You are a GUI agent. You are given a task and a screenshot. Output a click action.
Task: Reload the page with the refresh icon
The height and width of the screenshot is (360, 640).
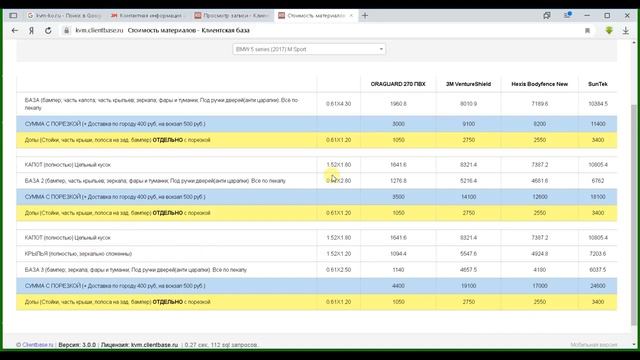coord(48,31)
